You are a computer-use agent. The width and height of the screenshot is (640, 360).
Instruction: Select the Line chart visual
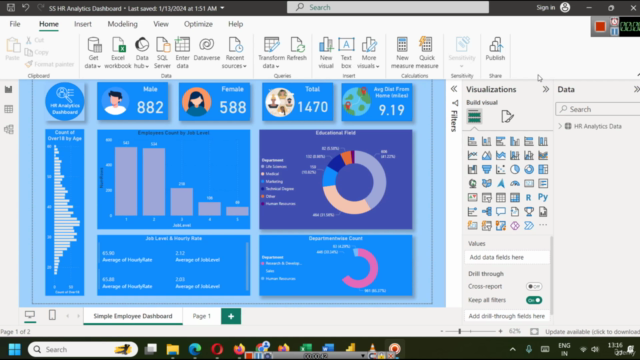[x=473, y=156]
